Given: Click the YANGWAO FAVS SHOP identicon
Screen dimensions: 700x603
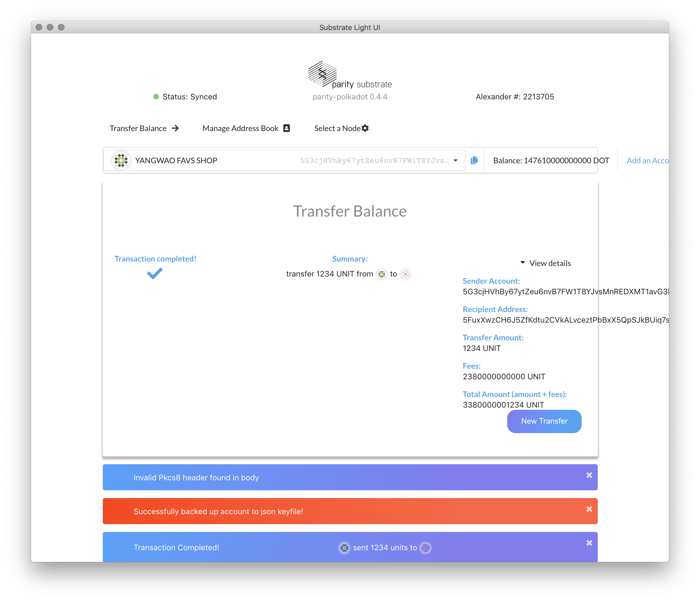Looking at the screenshot, I should click(121, 160).
